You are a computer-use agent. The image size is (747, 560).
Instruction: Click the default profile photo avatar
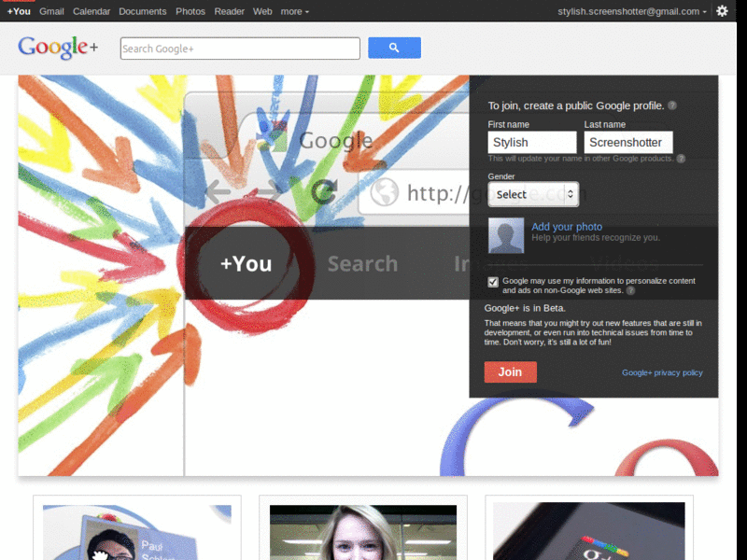pyautogui.click(x=506, y=235)
